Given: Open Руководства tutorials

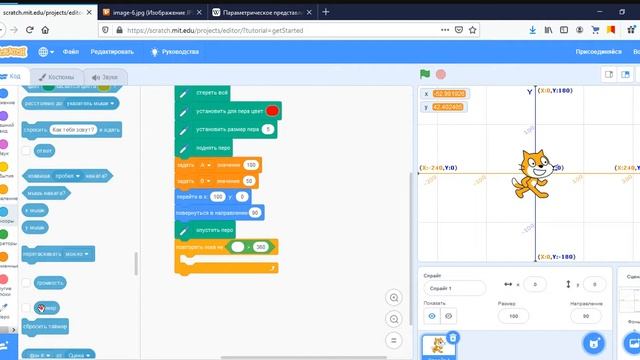Looking at the screenshot, I should tap(175, 52).
